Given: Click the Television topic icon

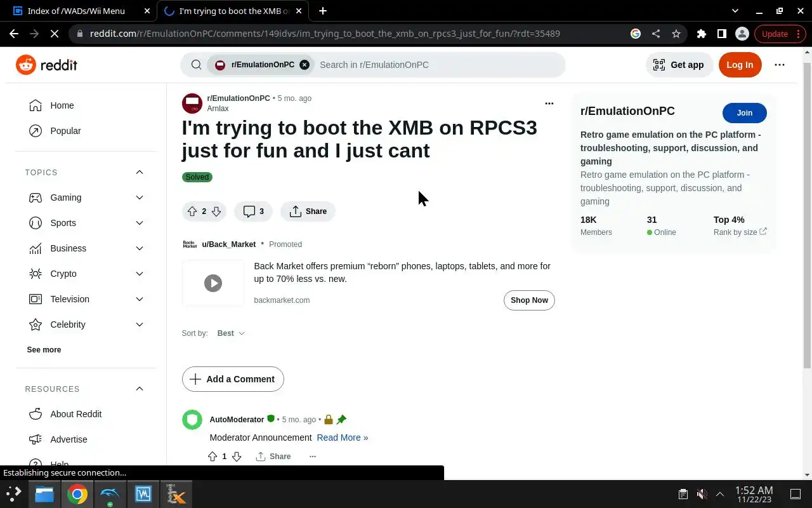Looking at the screenshot, I should tap(36, 299).
